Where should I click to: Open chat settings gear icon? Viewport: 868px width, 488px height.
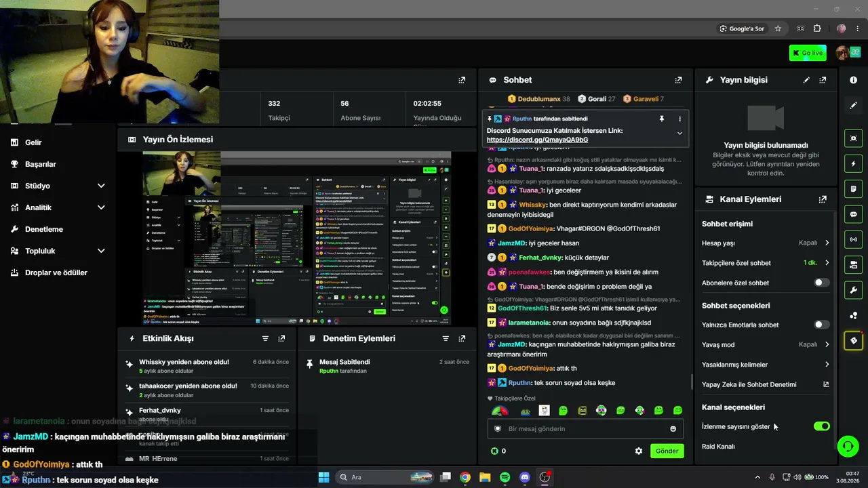coord(638,451)
